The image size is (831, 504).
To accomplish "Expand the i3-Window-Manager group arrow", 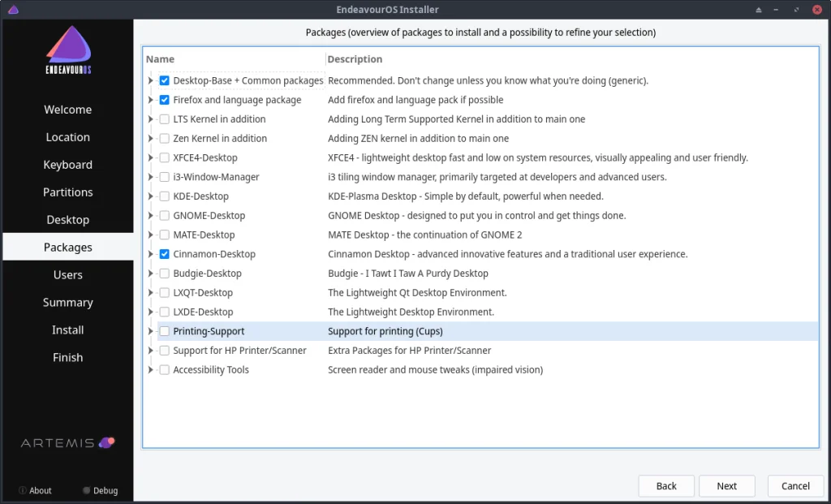I will 150,177.
